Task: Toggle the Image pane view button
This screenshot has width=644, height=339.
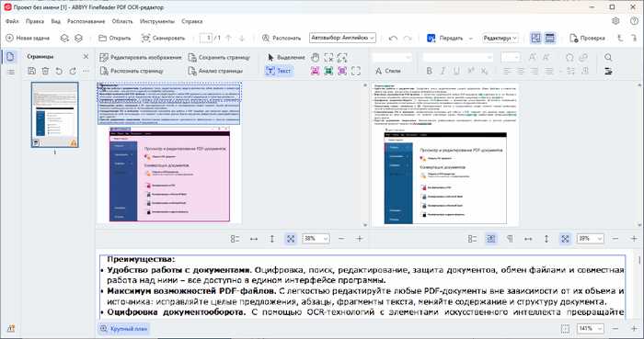Action: (x=535, y=38)
